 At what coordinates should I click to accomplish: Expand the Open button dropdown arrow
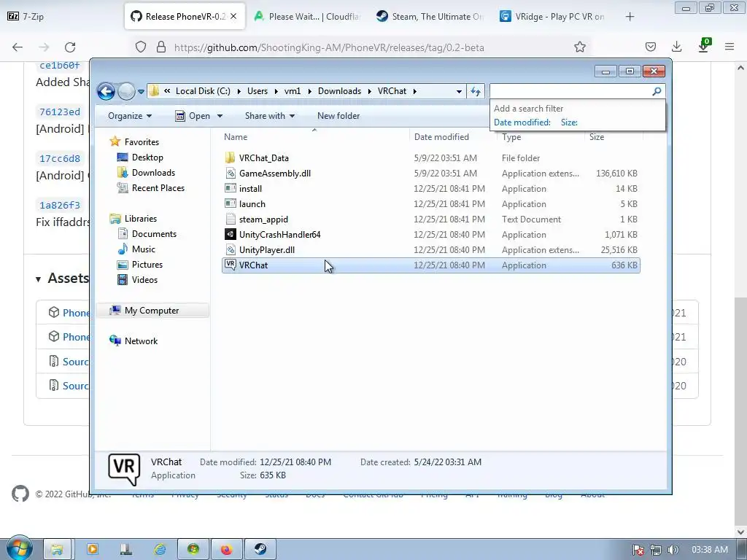click(x=220, y=116)
